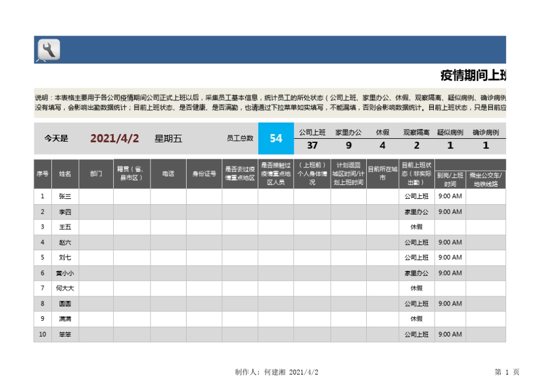Click page number 第 1 页

pos(507,372)
